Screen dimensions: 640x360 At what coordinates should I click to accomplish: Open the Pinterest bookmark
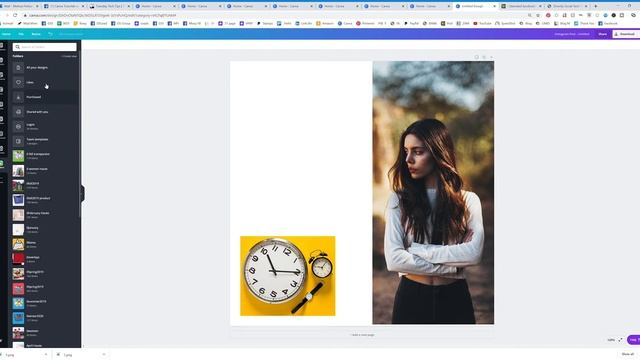tap(364, 24)
